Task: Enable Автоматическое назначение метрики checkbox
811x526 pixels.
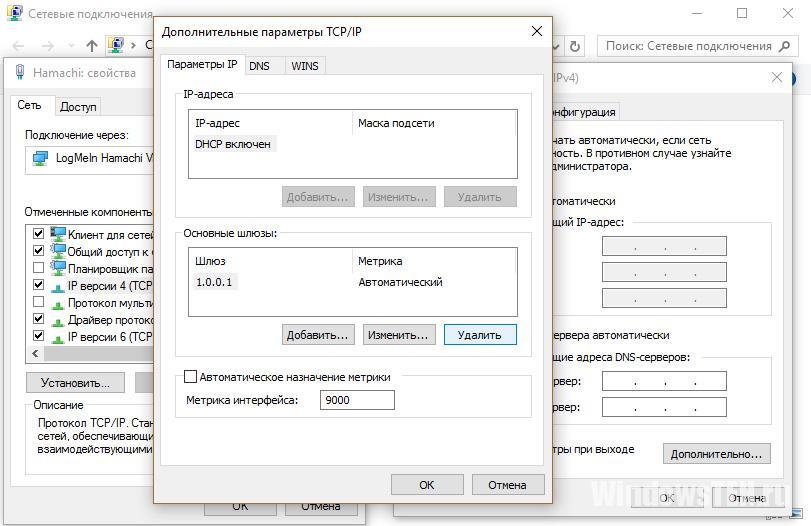Action: click(190, 377)
